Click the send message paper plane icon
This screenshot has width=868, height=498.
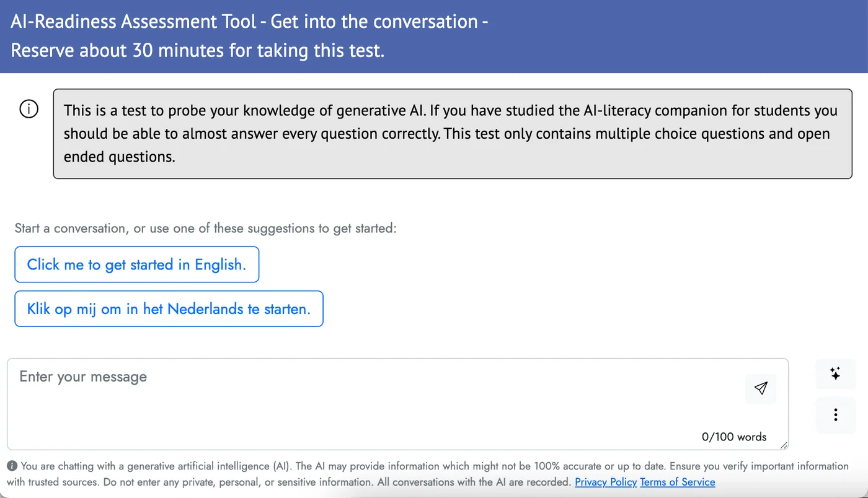[761, 388]
